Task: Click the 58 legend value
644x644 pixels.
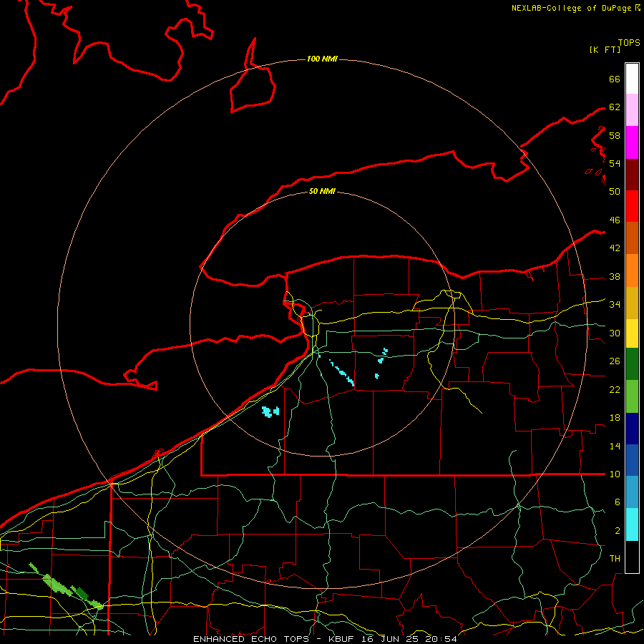Action: click(x=615, y=135)
